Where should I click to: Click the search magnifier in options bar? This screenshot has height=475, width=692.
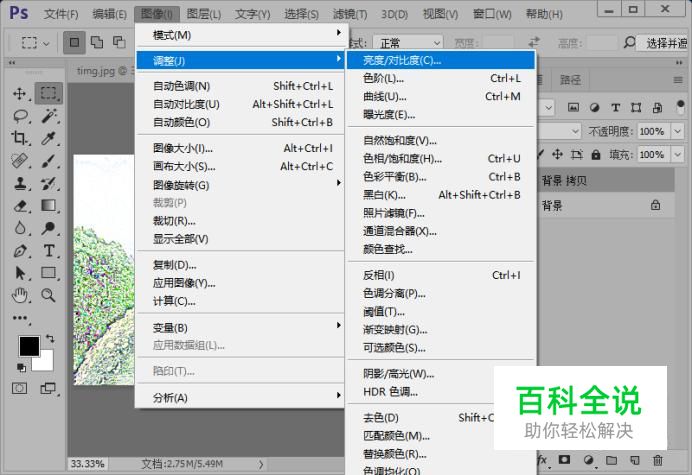[629, 43]
